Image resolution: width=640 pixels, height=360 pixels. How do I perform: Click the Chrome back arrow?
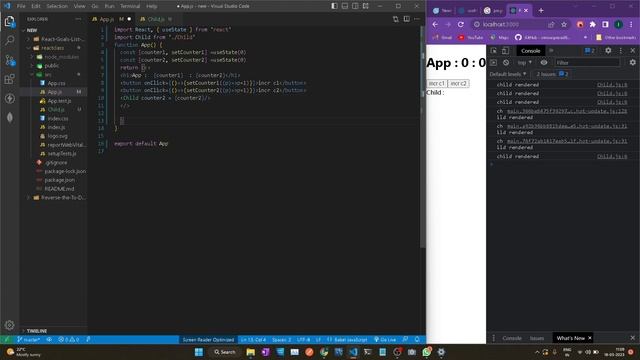pyautogui.click(x=435, y=24)
